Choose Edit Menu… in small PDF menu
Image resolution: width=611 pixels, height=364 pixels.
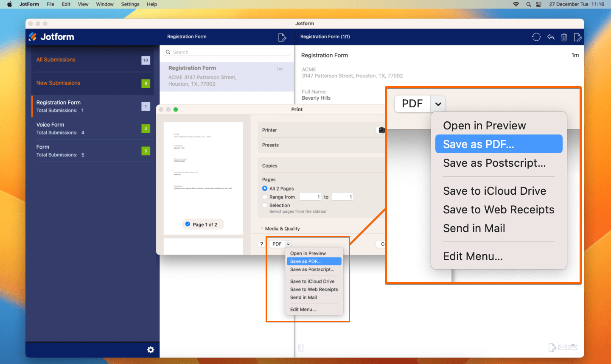[x=314, y=309]
